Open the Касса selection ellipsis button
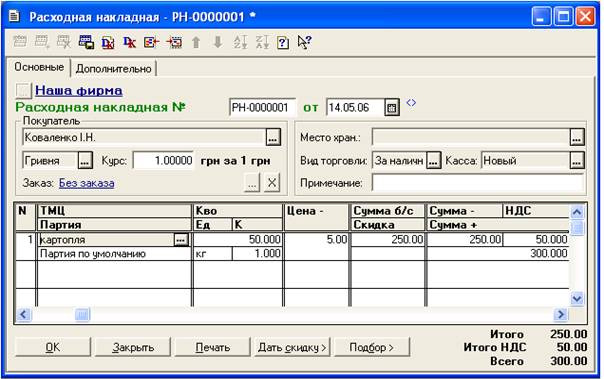 point(577,161)
